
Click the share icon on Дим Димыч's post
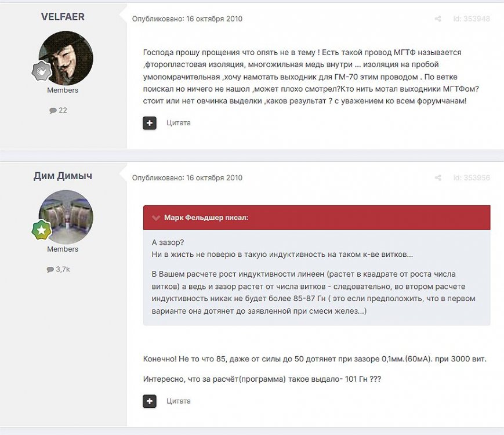click(438, 178)
